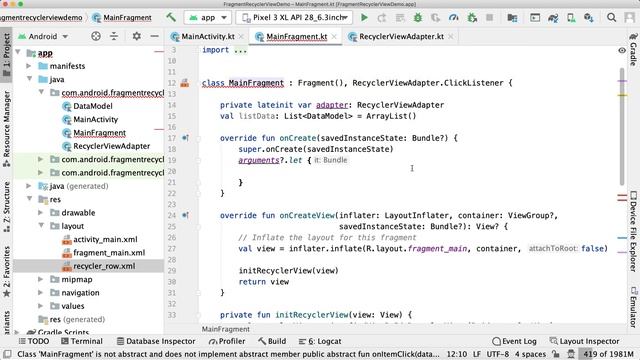This screenshot has height=360, width=640.
Task: Click the editor vertical scrollbar thumb
Action: 622,127
